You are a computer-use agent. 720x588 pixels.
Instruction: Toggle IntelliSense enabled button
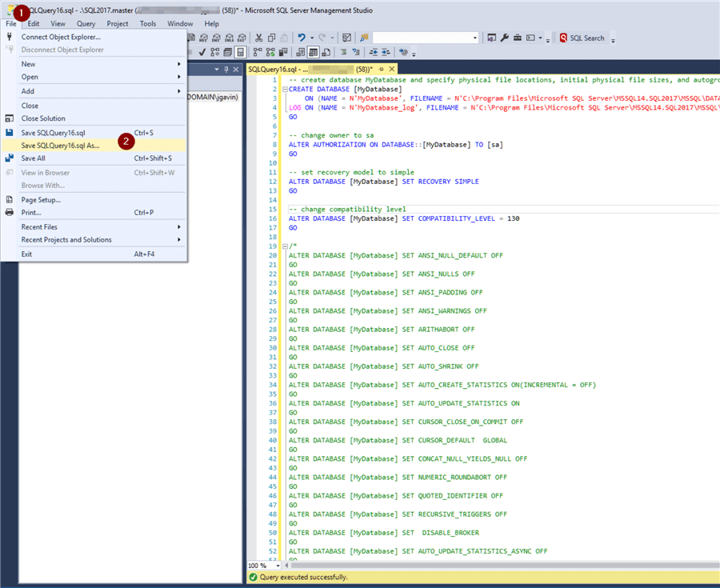pyautogui.click(x=240, y=52)
